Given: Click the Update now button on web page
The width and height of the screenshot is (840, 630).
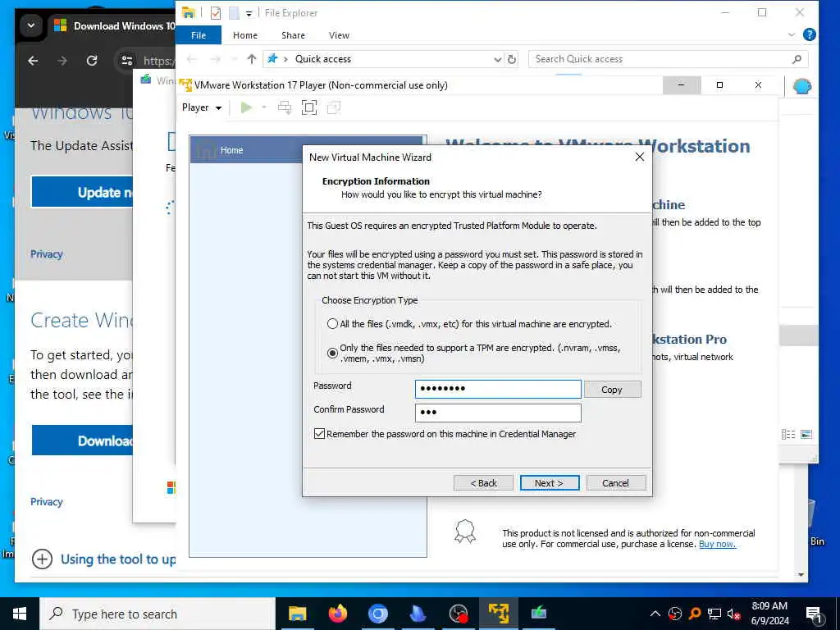Looking at the screenshot, I should pos(82,192).
